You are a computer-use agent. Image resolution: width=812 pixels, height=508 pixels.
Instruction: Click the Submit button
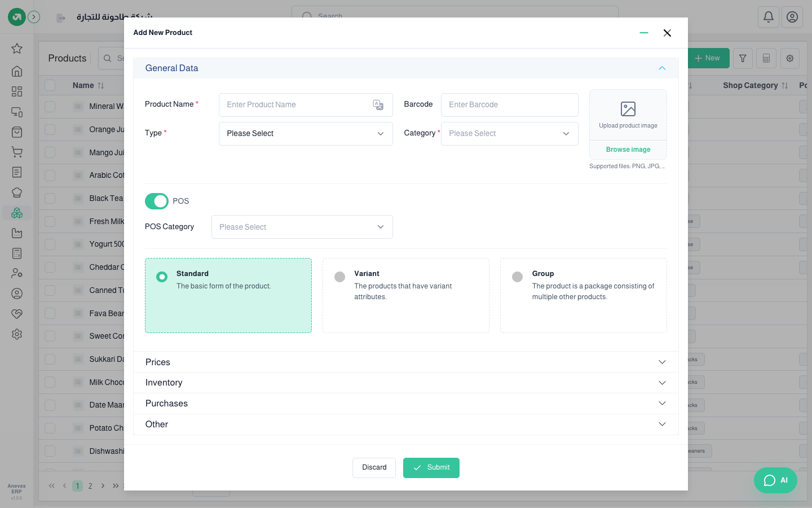click(431, 468)
